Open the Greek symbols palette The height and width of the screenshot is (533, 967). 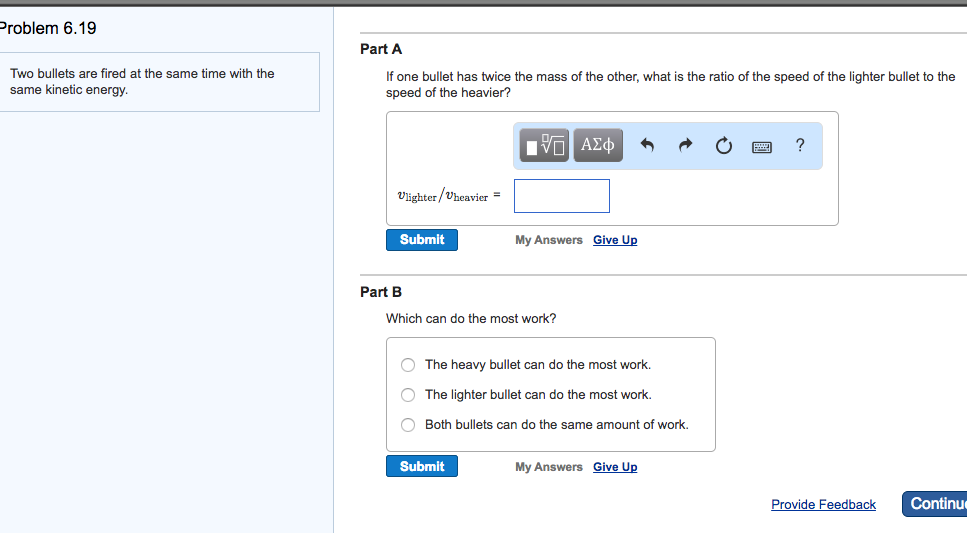[598, 145]
